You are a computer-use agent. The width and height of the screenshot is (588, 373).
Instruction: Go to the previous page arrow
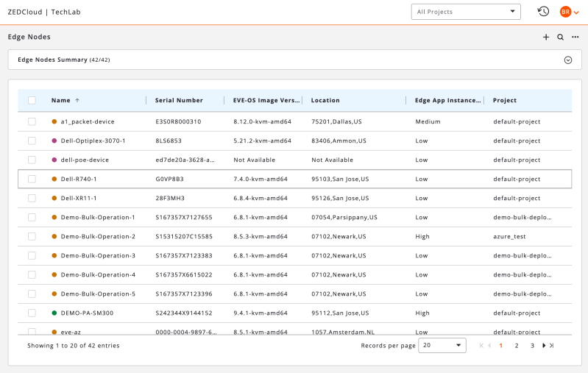point(489,346)
